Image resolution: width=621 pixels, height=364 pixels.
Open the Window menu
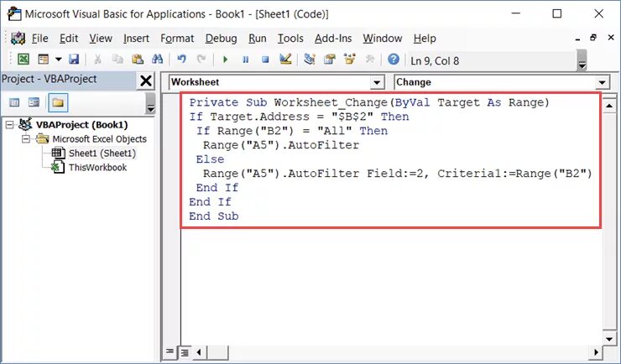(383, 39)
